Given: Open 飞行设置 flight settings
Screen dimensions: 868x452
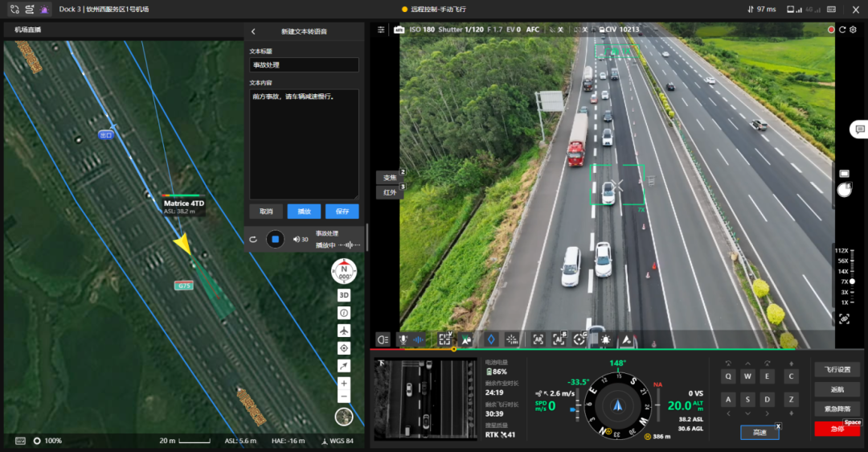Looking at the screenshot, I should tap(837, 370).
